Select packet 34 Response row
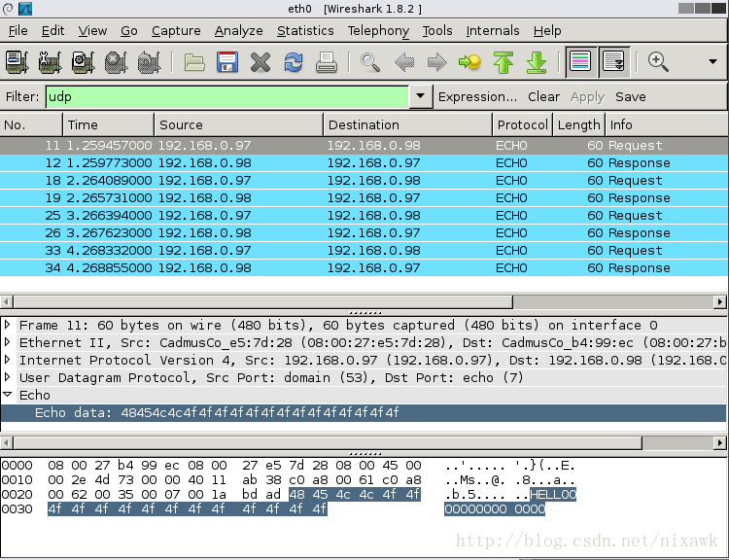Viewport: 729px width, 560px height. pyautogui.click(x=364, y=267)
